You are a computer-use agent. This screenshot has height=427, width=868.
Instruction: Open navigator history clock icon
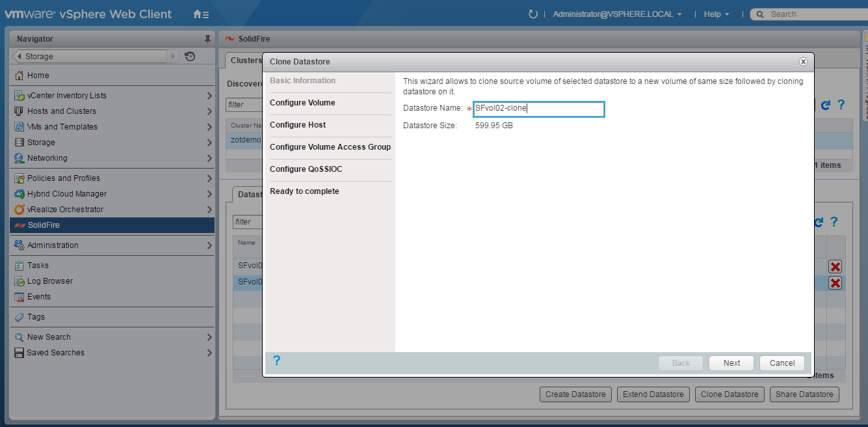[x=190, y=57]
